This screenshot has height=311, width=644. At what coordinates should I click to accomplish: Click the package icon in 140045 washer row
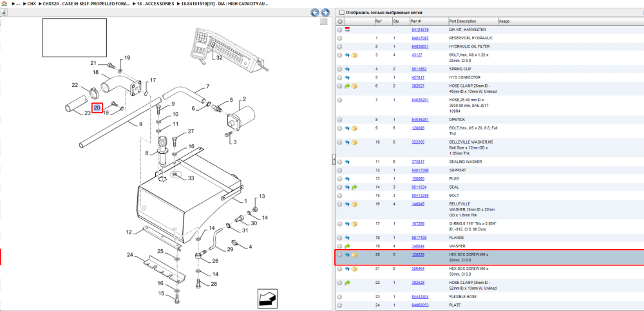tap(354, 204)
